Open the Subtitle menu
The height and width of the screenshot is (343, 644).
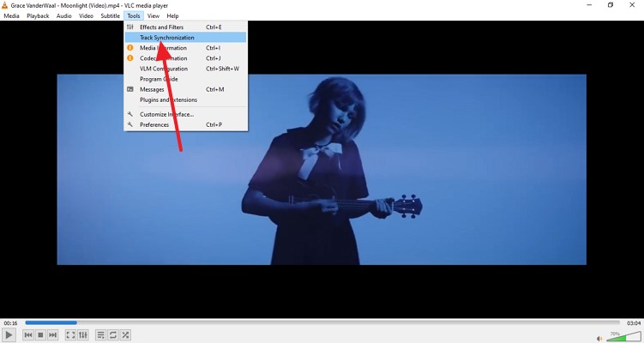pos(110,16)
